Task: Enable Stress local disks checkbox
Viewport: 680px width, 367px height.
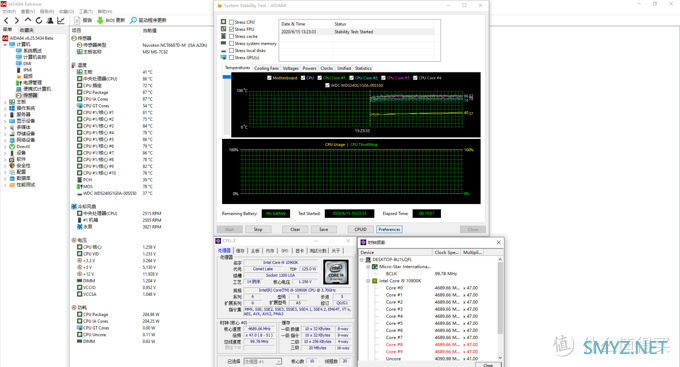Action: click(x=232, y=50)
